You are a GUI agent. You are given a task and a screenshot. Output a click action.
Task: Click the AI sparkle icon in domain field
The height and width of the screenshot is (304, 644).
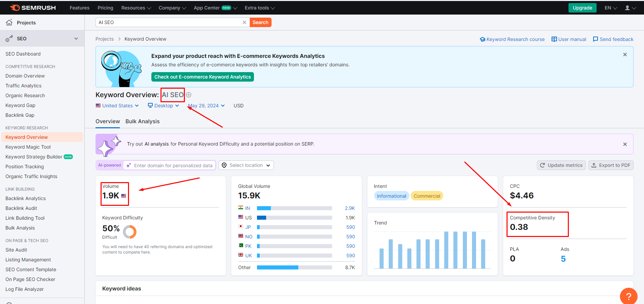point(129,165)
